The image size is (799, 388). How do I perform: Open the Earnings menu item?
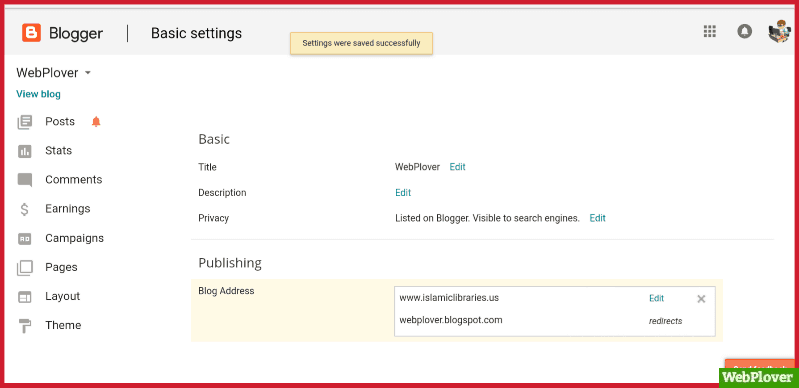tap(68, 209)
